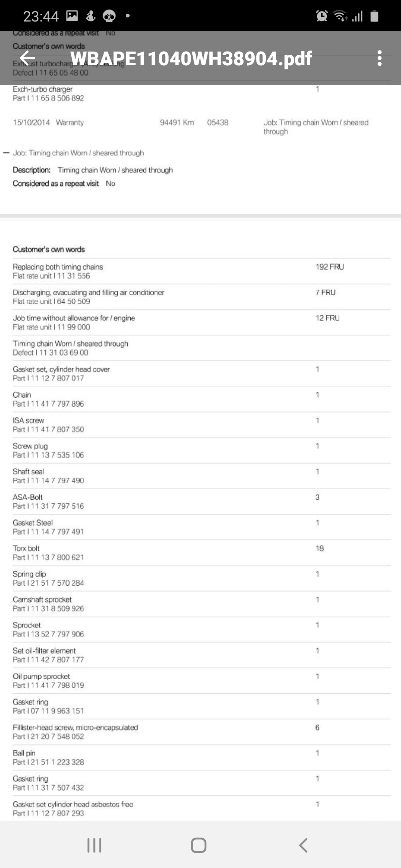Collapse the Timing chain Worn job section
This screenshot has height=868, width=401.
pos(6,153)
